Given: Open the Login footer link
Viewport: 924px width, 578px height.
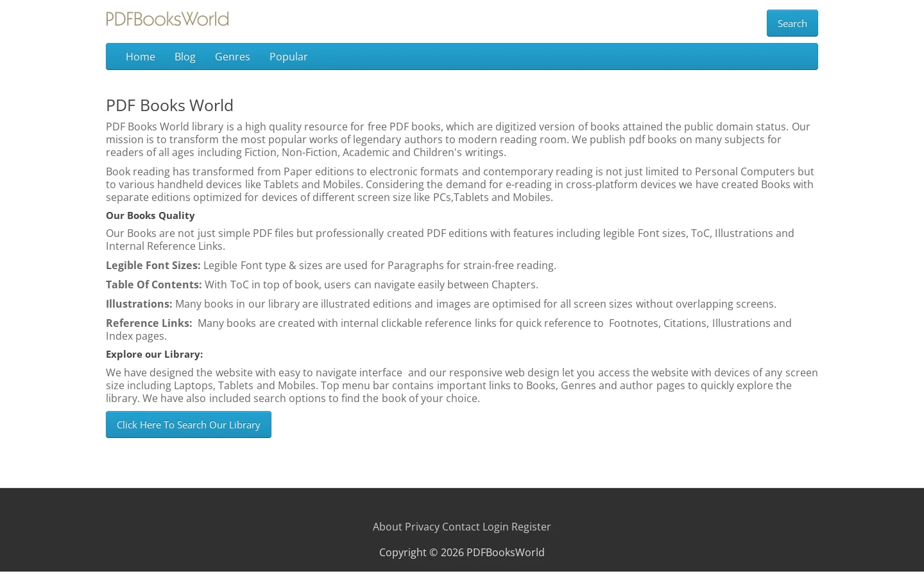Looking at the screenshot, I should pyautogui.click(x=495, y=527).
